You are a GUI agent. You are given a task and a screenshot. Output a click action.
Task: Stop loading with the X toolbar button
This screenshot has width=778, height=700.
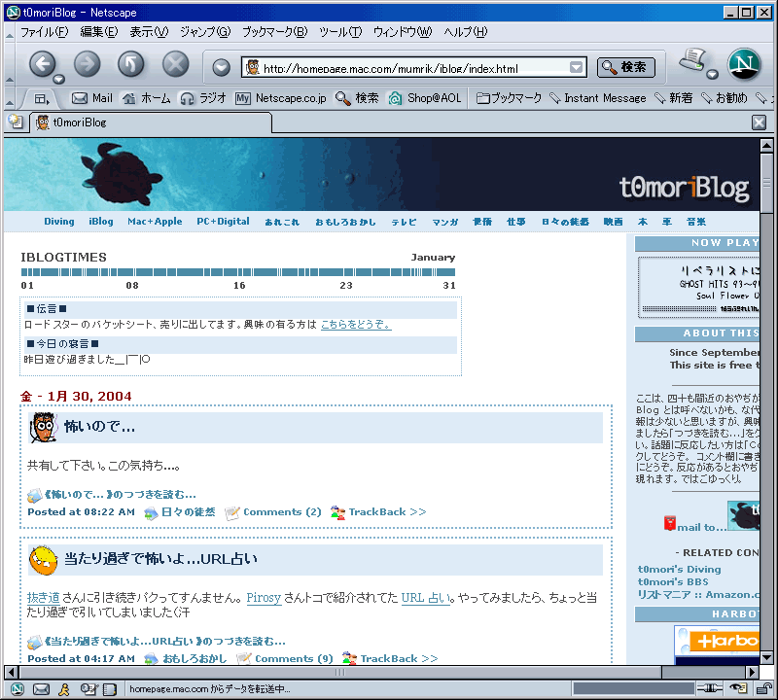(176, 64)
